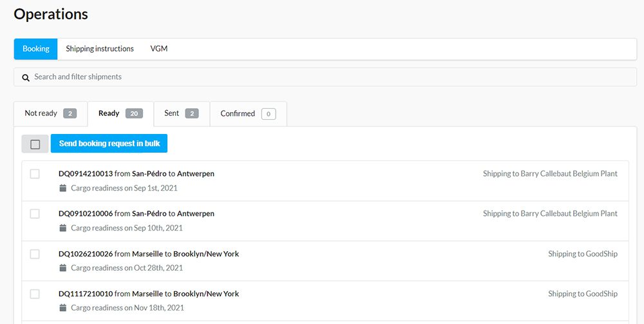The height and width of the screenshot is (324, 644).
Task: Check the box for shipment DQ0910210006
Action: (x=35, y=214)
